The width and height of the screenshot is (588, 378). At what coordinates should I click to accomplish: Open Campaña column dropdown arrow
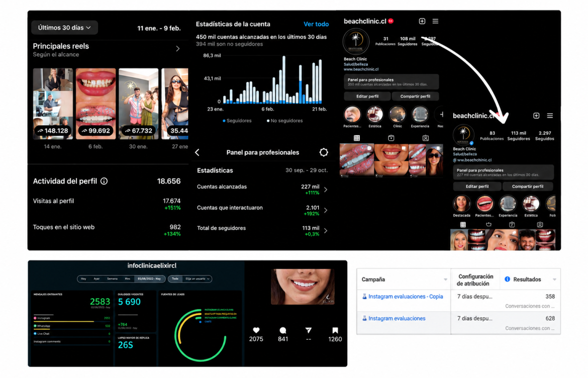[445, 279]
